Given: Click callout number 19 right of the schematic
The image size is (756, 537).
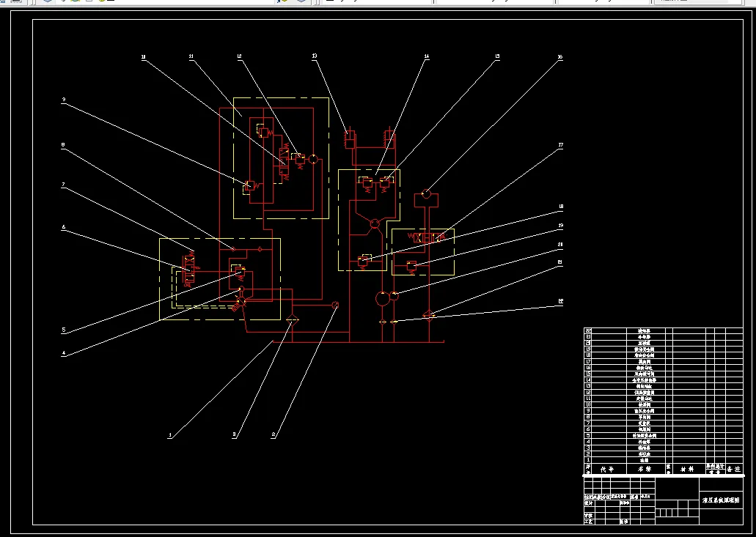Looking at the screenshot, I should pos(560,226).
